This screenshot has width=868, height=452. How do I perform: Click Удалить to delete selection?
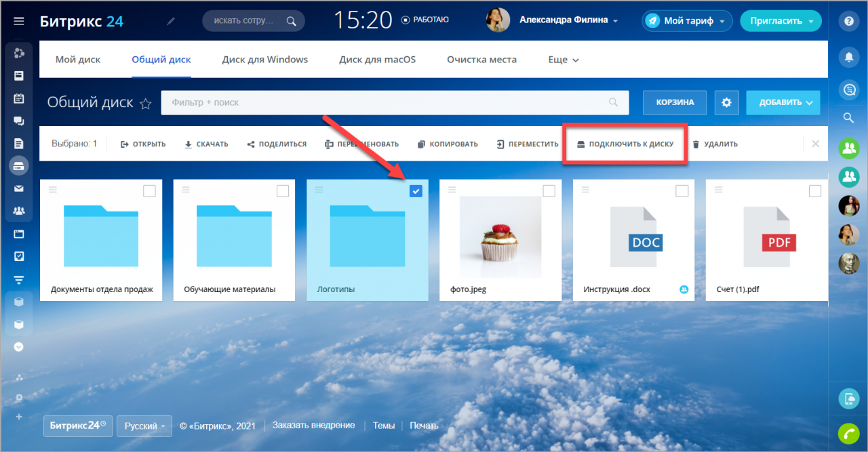[715, 144]
